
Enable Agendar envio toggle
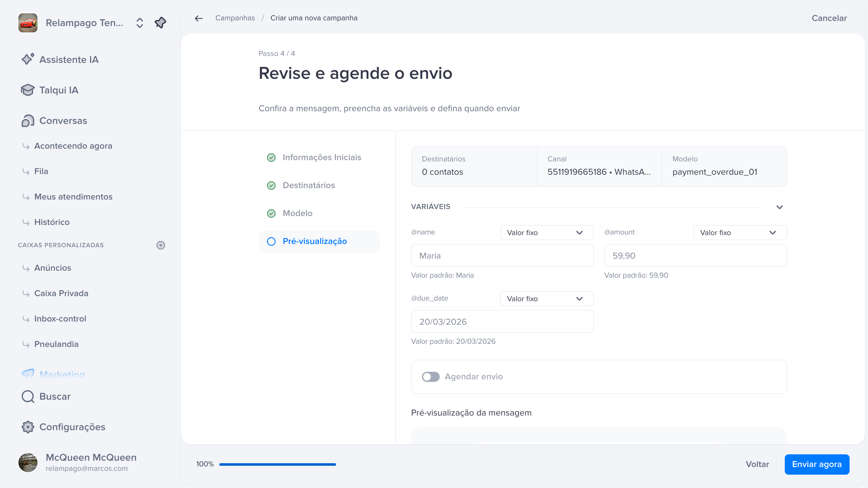click(431, 377)
